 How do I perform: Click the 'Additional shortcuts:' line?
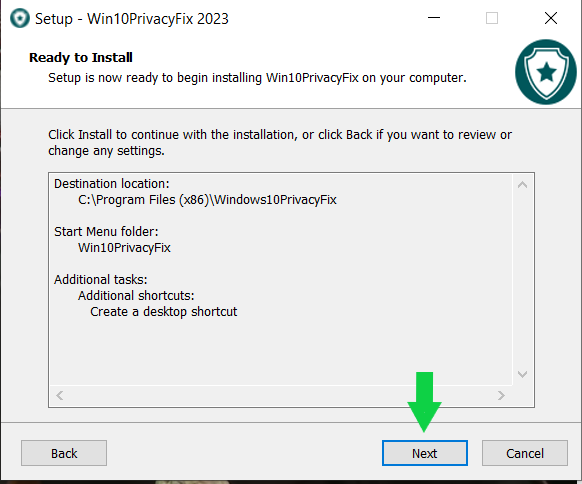tap(136, 296)
